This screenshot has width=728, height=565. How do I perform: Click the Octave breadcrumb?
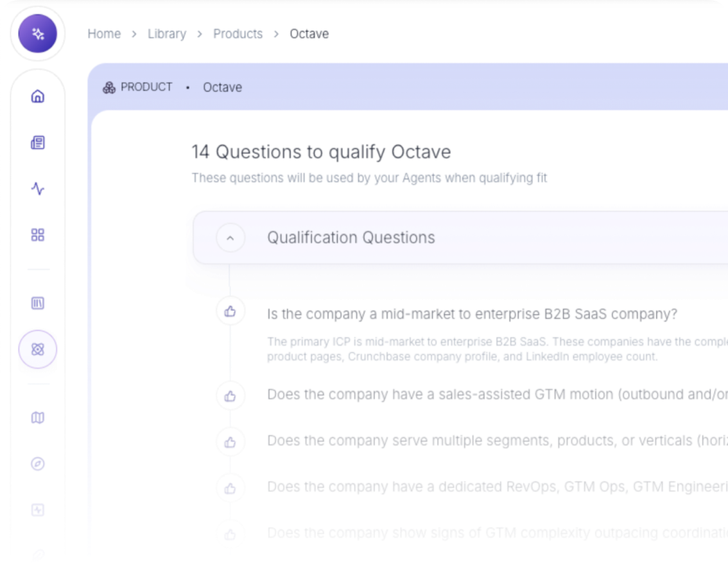(x=309, y=34)
